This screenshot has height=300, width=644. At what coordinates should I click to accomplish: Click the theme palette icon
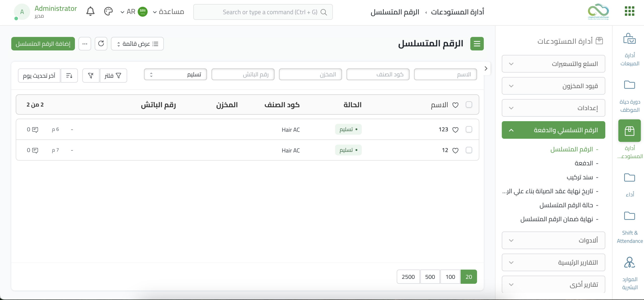pyautogui.click(x=108, y=12)
